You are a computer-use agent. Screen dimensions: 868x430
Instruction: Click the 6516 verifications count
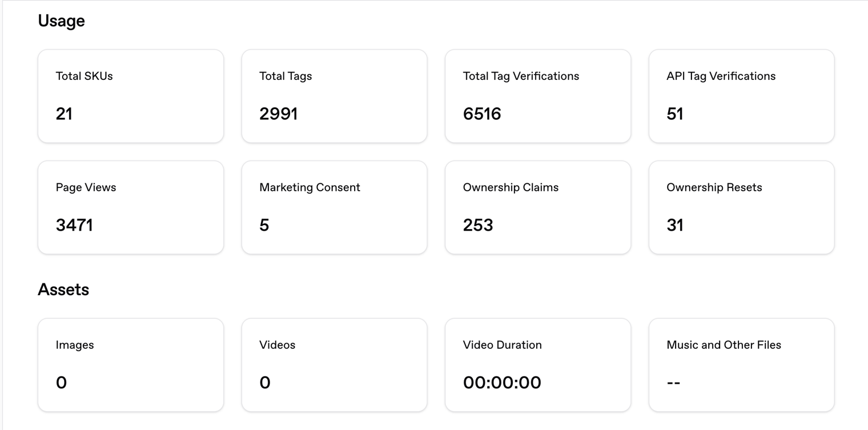coord(482,114)
